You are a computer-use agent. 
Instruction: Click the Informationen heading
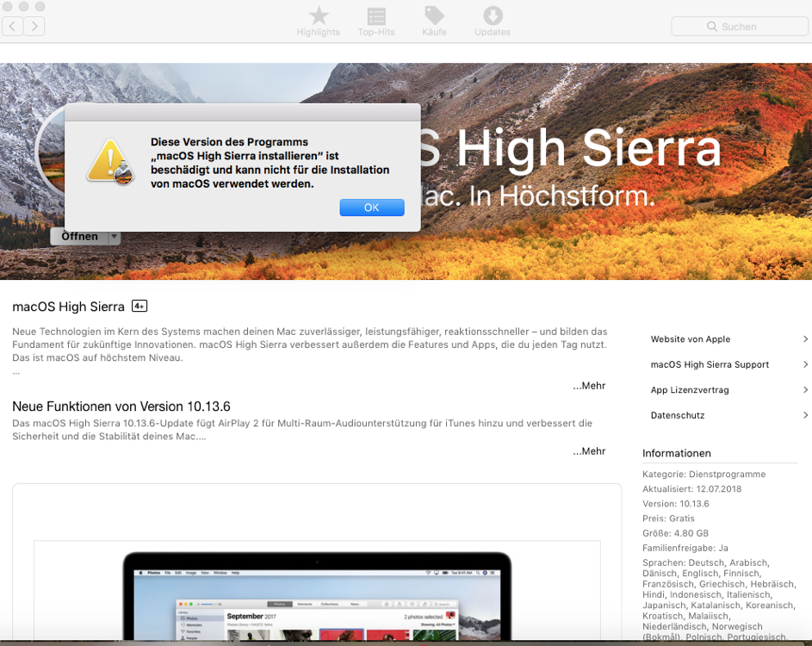(x=676, y=453)
